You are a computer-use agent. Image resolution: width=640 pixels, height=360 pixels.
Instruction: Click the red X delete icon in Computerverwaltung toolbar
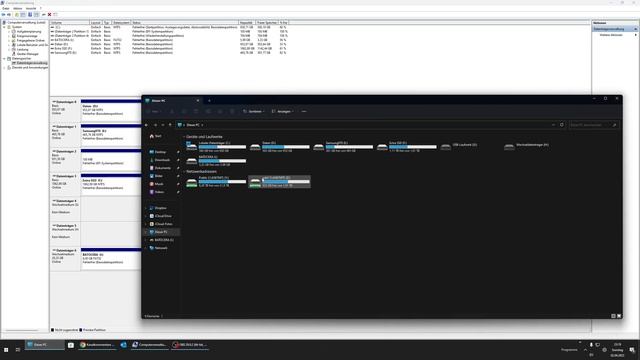tap(50, 14)
